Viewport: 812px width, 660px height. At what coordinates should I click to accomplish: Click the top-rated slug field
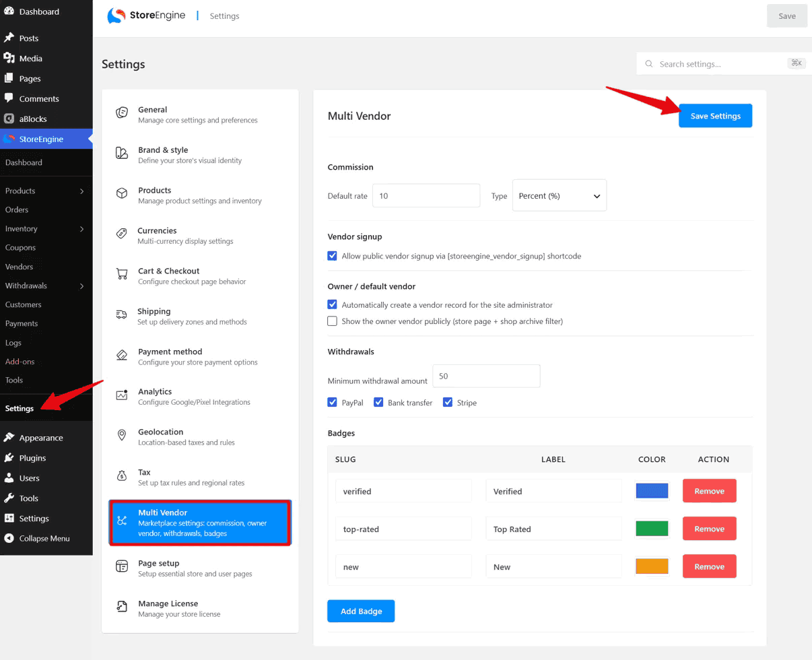(403, 529)
